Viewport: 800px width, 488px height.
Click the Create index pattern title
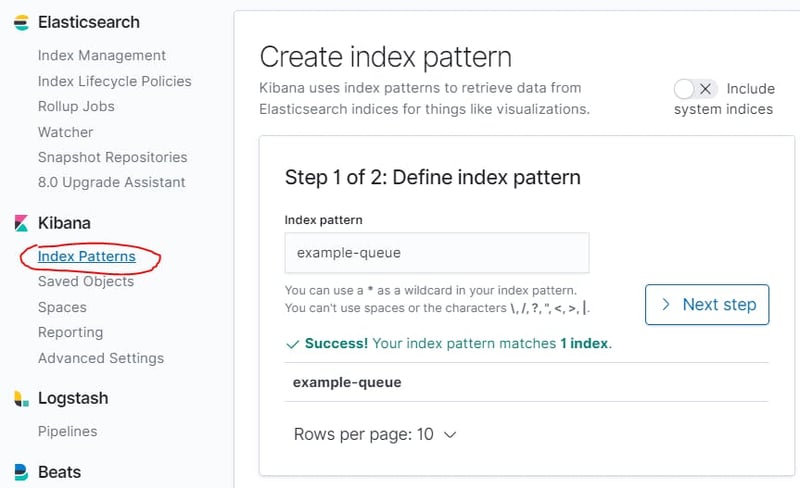point(386,57)
